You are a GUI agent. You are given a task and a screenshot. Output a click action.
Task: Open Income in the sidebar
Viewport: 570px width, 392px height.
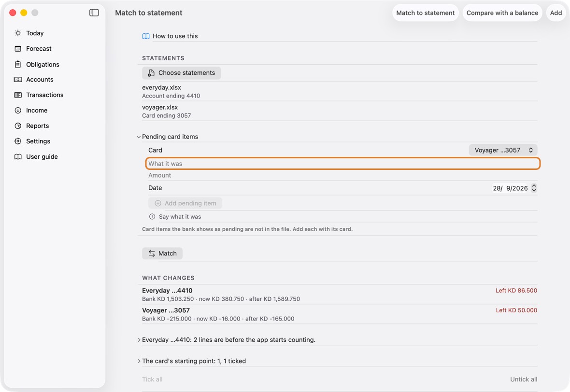click(37, 111)
